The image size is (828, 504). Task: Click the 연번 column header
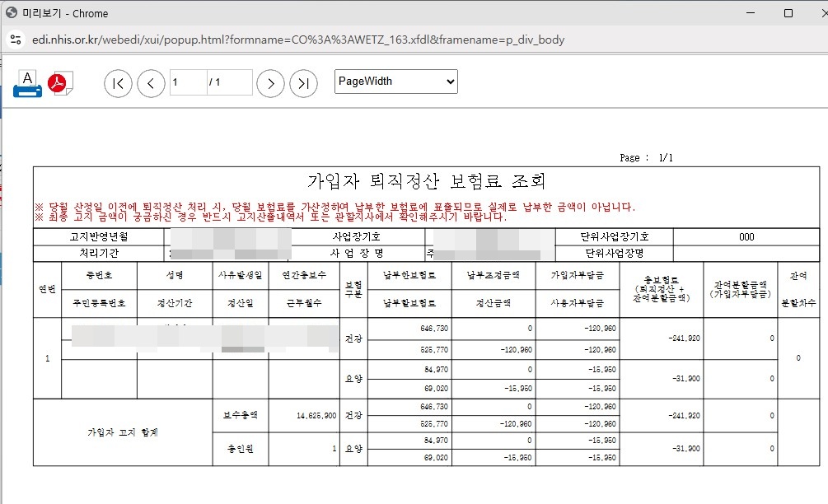tap(47, 289)
